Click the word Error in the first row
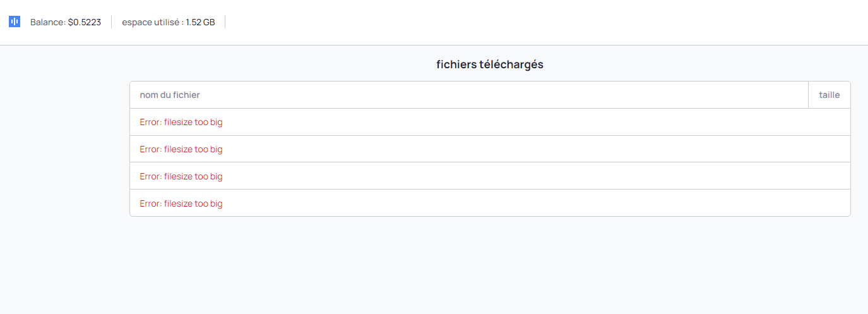868x314 pixels. [150, 122]
